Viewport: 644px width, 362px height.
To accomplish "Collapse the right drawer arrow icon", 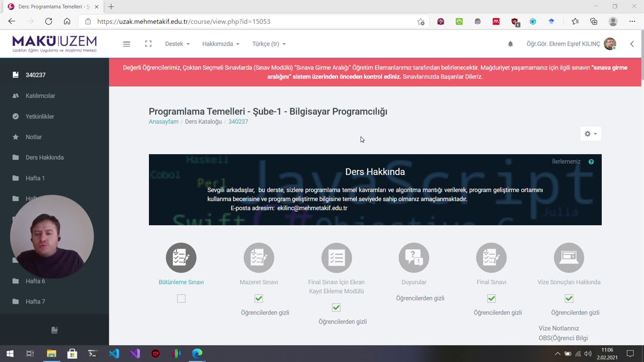I will pos(632,44).
